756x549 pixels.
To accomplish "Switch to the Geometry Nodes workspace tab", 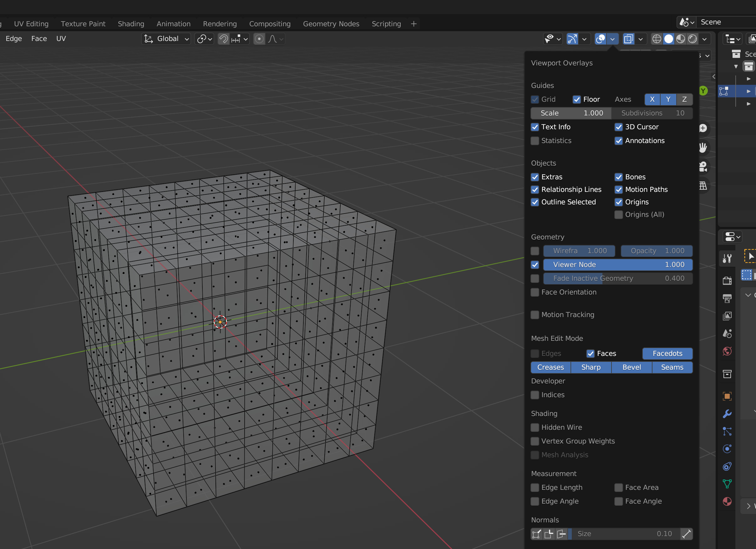I will point(331,24).
